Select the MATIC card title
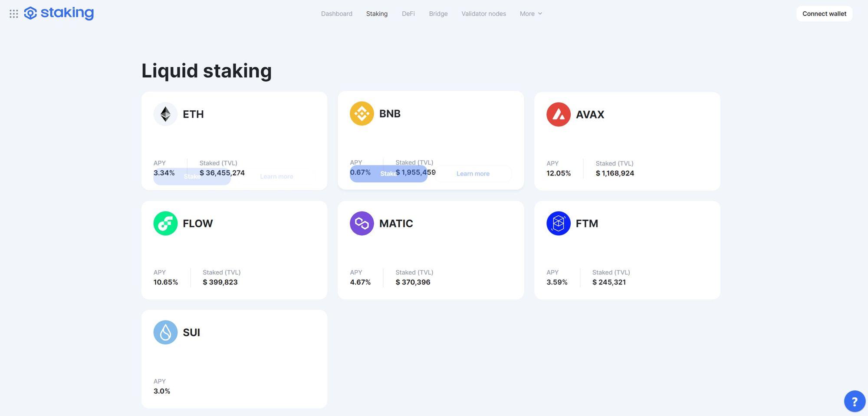Viewport: 868px width, 416px height. coord(396,223)
